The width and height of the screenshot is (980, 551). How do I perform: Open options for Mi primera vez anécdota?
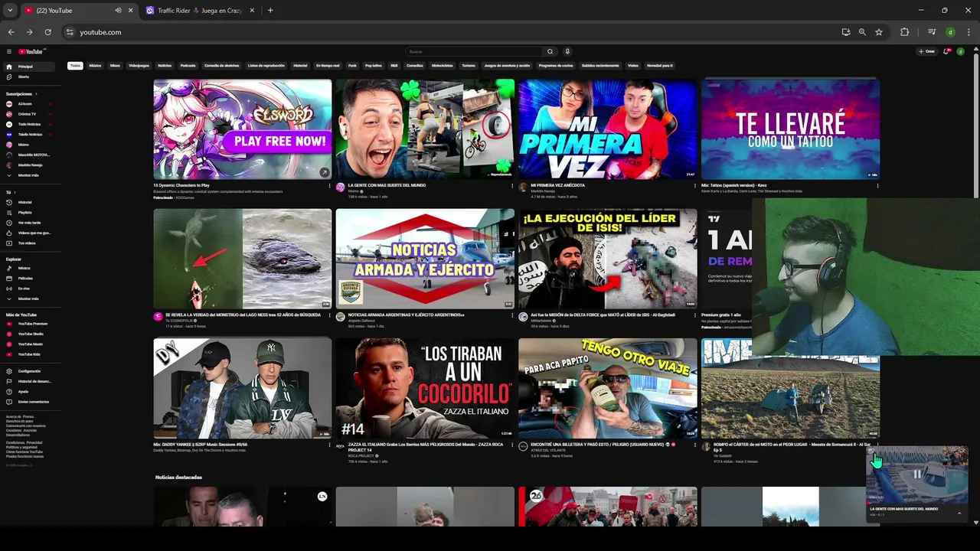pos(695,185)
